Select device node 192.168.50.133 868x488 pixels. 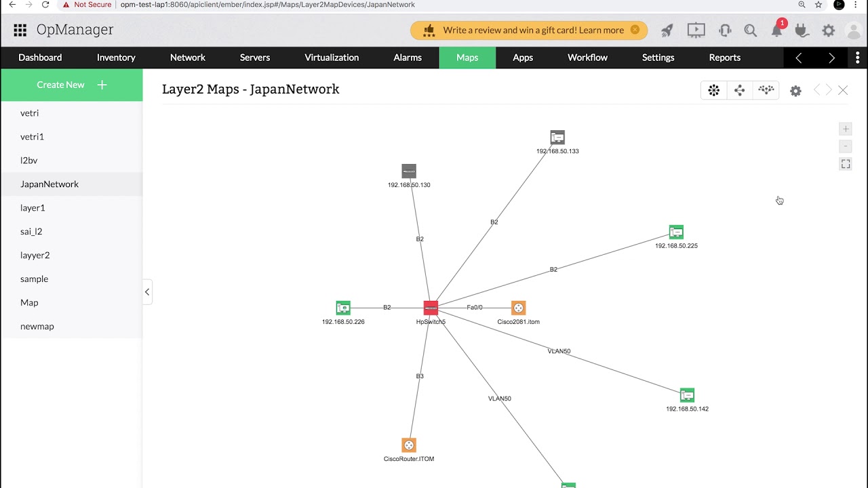(x=557, y=137)
